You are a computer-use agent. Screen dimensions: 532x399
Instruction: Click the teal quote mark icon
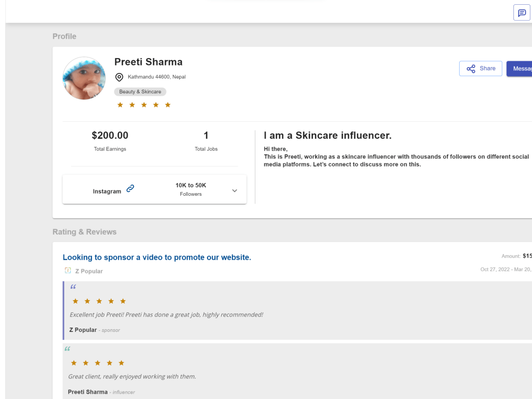pyautogui.click(x=67, y=349)
